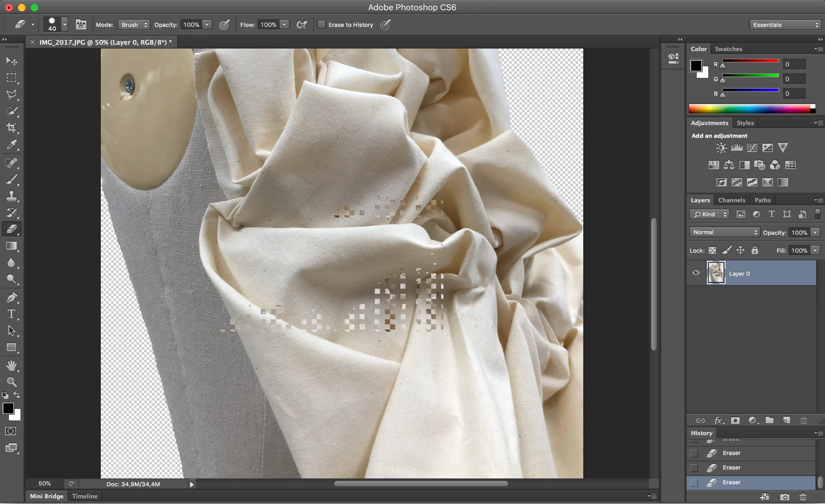Open the layer Kind filter dropdown

pos(709,214)
